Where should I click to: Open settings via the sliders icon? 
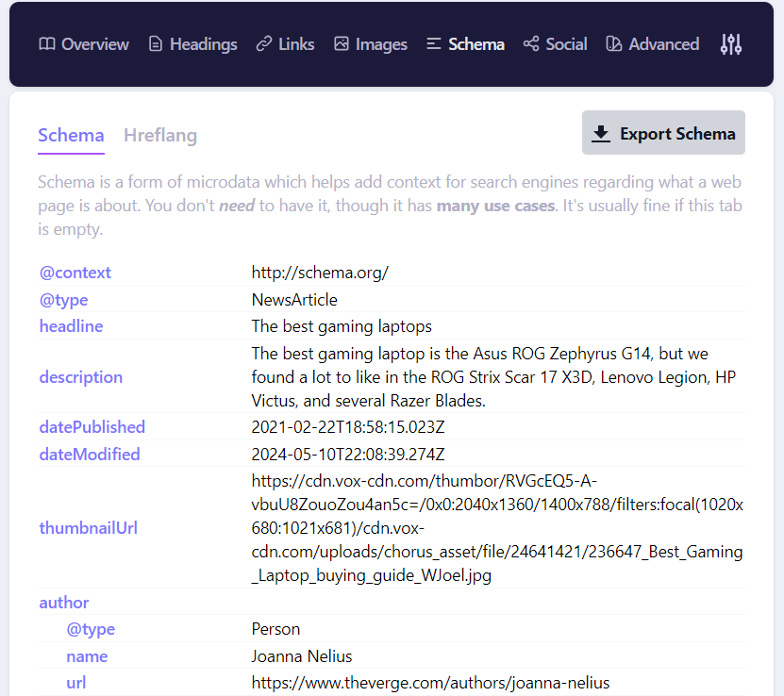[731, 44]
